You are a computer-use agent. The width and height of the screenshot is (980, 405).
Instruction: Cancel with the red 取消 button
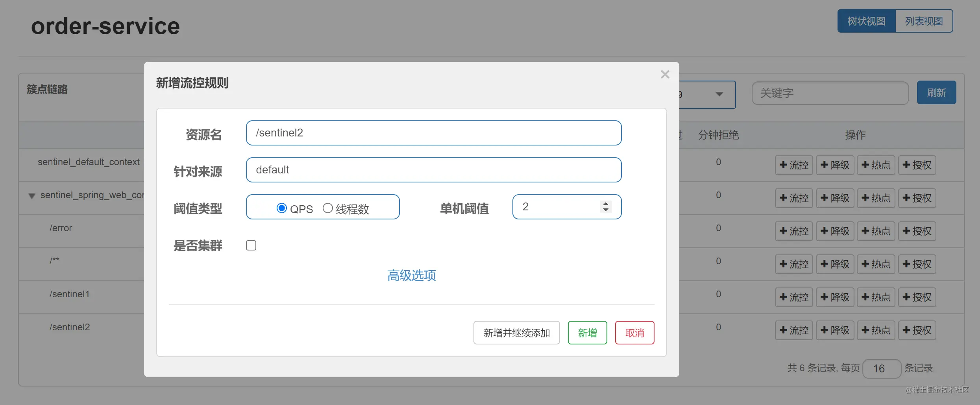[634, 333]
